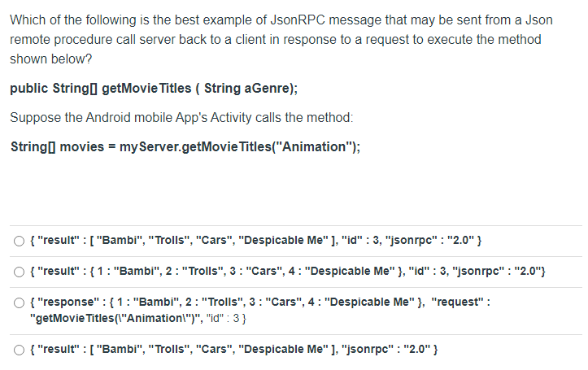588x370 pixels.
Task: Click "Animation" in the myServer.getMovieTitles call line
Action: coord(315,147)
